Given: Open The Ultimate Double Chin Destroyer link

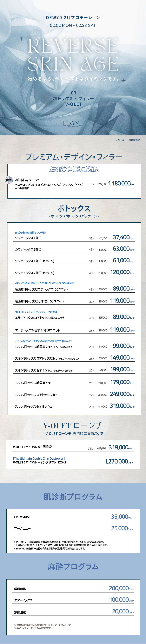Looking at the screenshot, I should pyautogui.click(x=39, y=459).
